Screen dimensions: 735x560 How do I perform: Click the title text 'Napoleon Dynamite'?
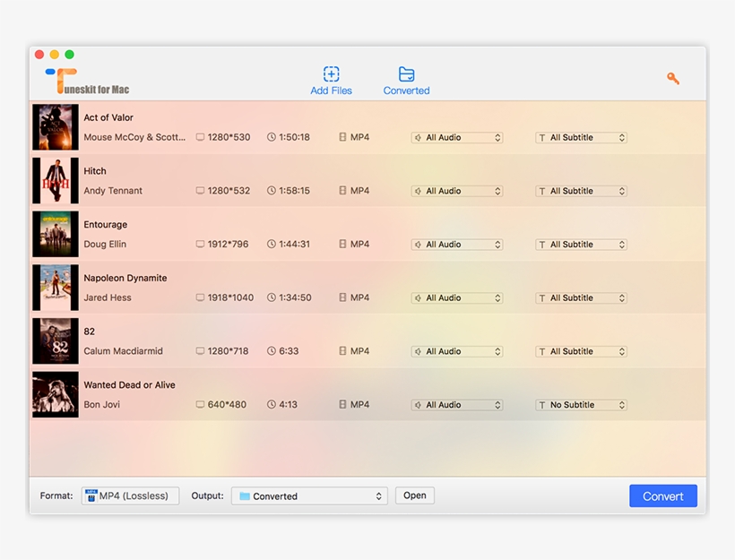click(125, 278)
